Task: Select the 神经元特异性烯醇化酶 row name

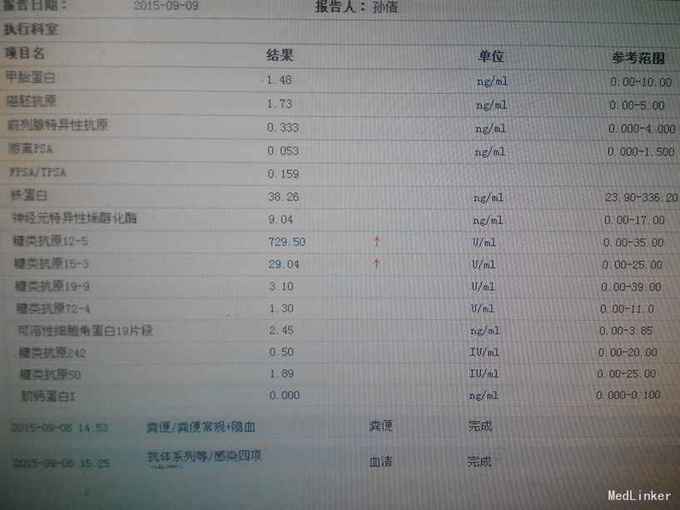Action: (75, 218)
